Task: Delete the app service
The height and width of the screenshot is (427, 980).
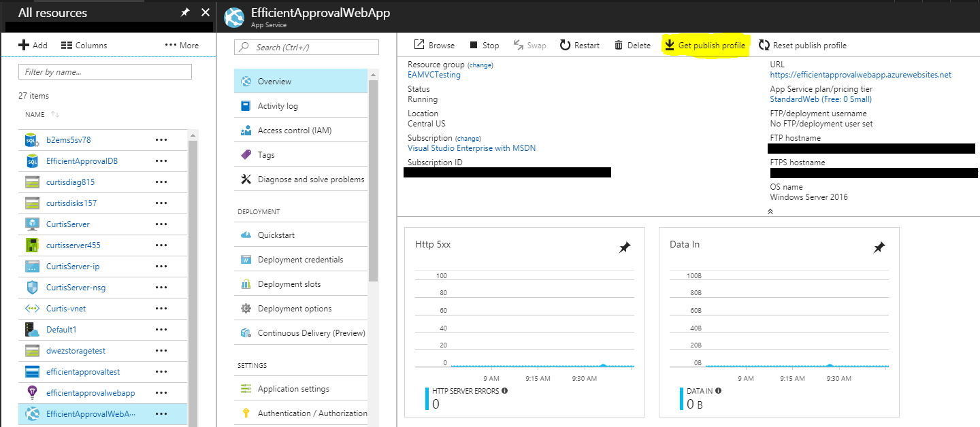Action: click(x=632, y=46)
